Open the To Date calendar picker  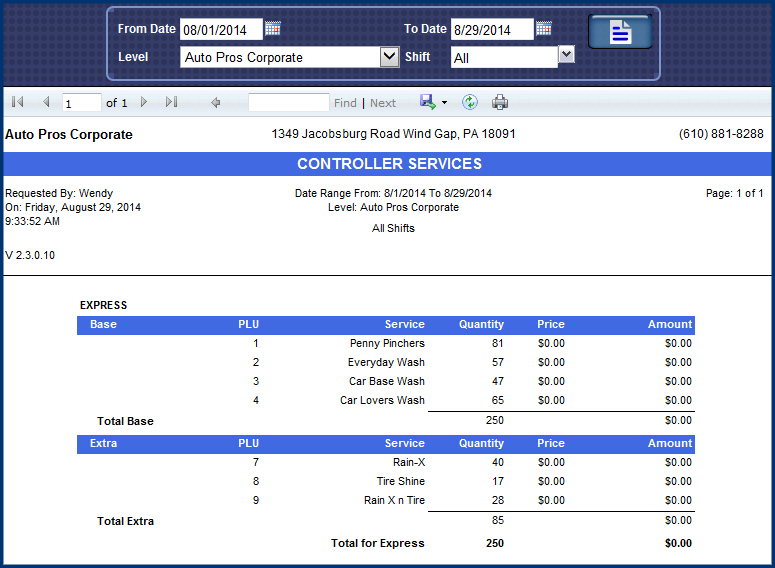pyautogui.click(x=544, y=29)
